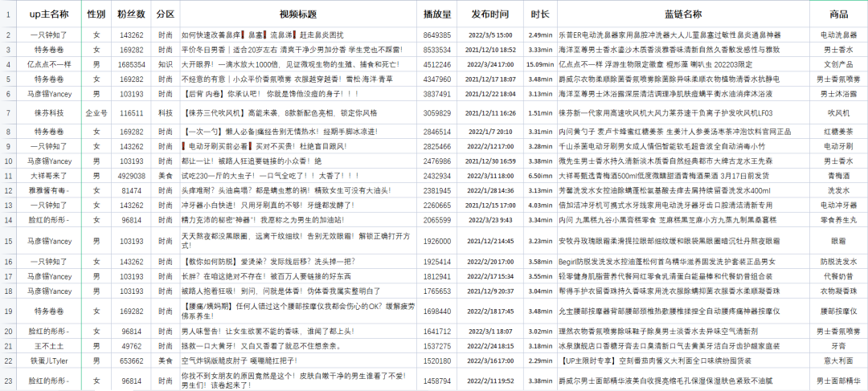Select row number 15 header

tap(8, 241)
